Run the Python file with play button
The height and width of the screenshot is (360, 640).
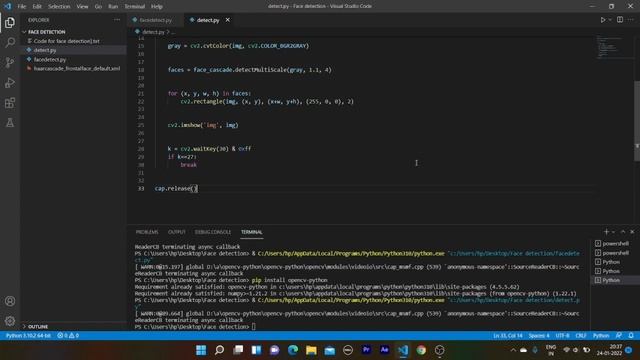point(602,20)
